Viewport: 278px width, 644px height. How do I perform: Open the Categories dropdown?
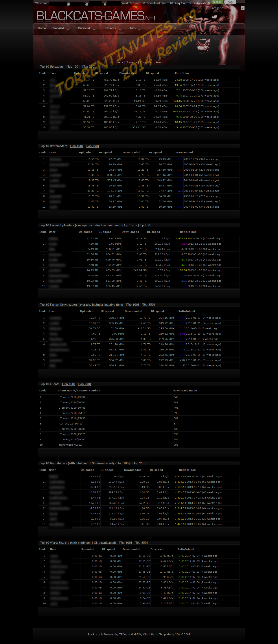[x=227, y=8]
